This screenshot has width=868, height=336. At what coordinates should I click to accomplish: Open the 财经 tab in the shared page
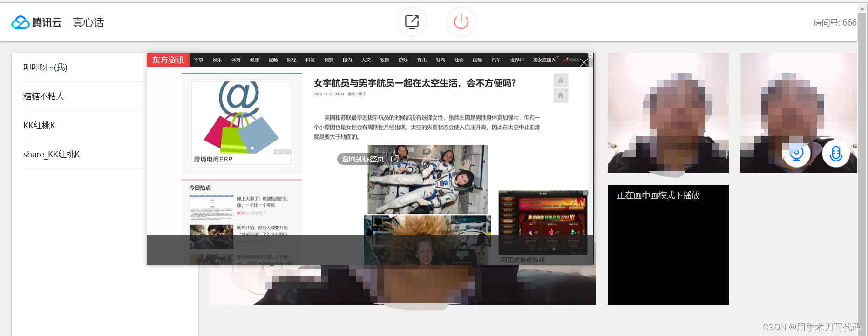coord(292,60)
